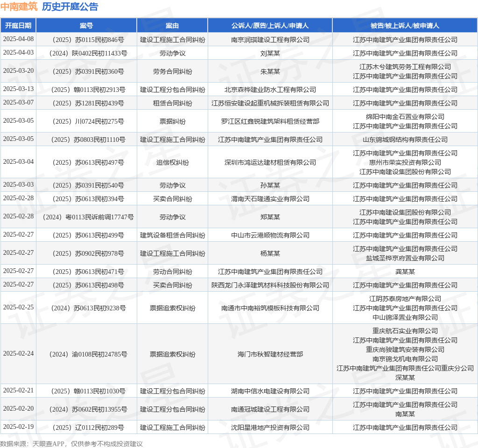The image size is (478, 448).
Task: Select the 案由 column header
Action: point(172,26)
